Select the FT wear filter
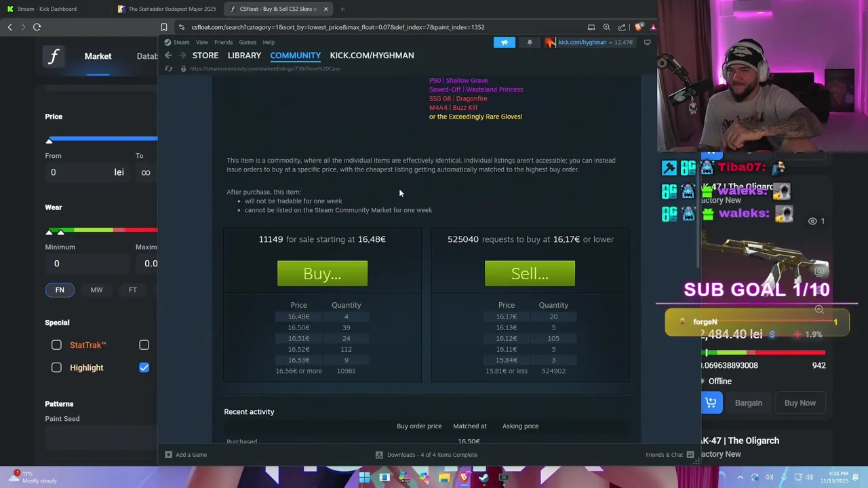The height and width of the screenshot is (488, 868). [x=133, y=290]
